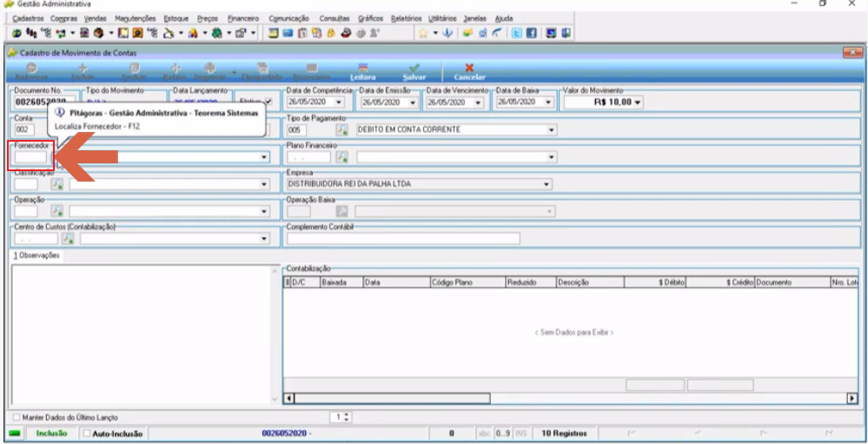Open the Data de Competência date dropdown
Screen dimensions: 868x444
tap(340, 102)
